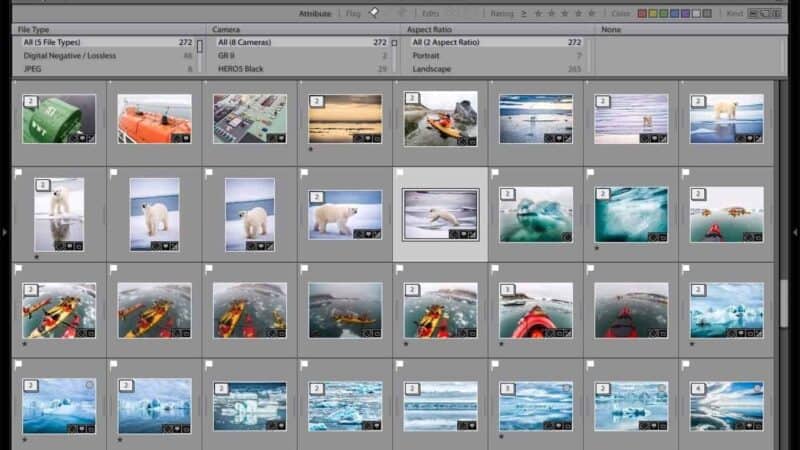800x450 pixels.
Task: Filter Kind by master photos icon
Action: click(x=753, y=13)
